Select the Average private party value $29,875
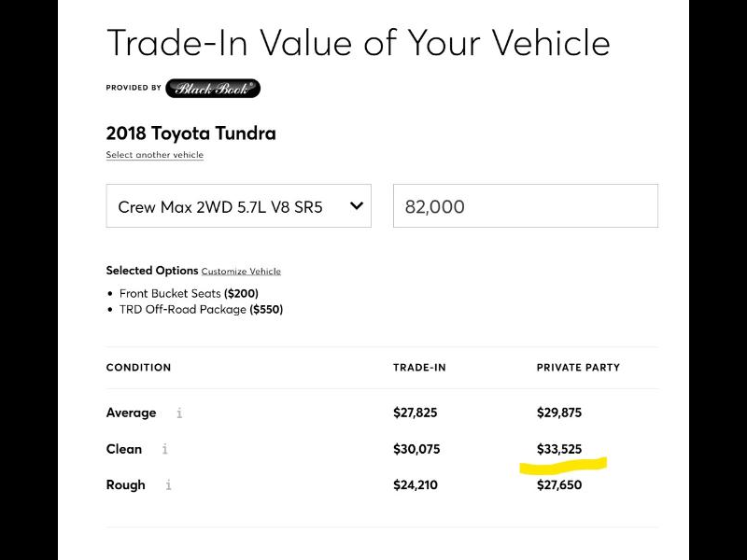Screen dimensions: 747x560 559,413
